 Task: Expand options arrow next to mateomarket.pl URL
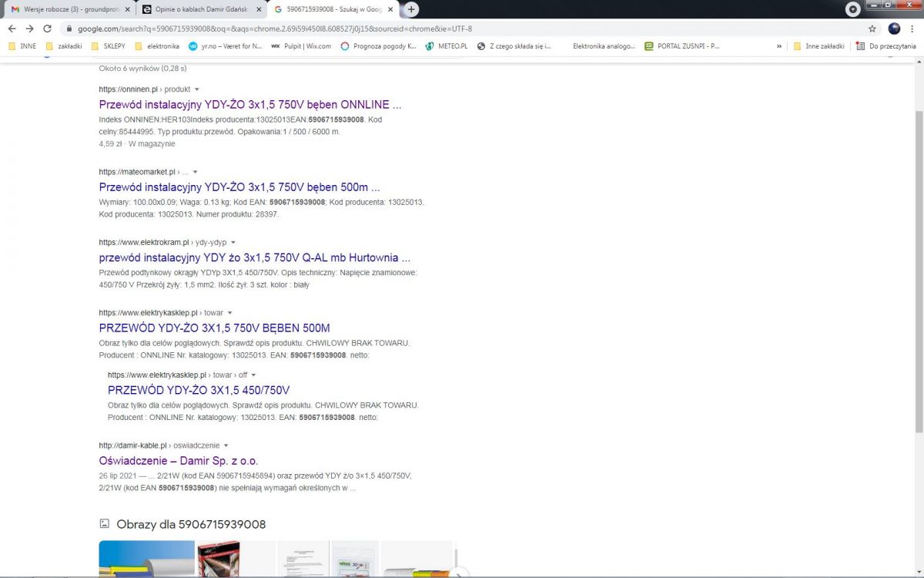pos(195,172)
